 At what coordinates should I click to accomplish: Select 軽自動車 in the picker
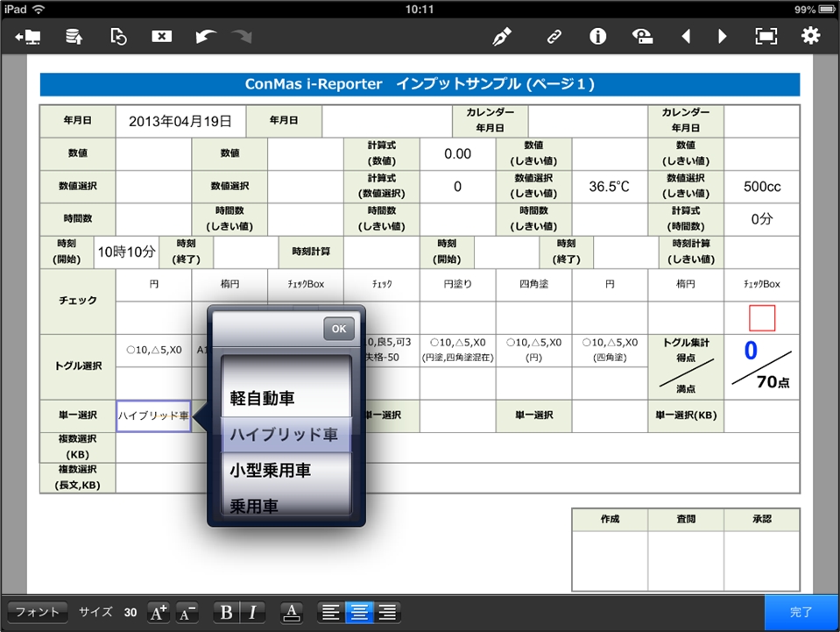coord(262,398)
